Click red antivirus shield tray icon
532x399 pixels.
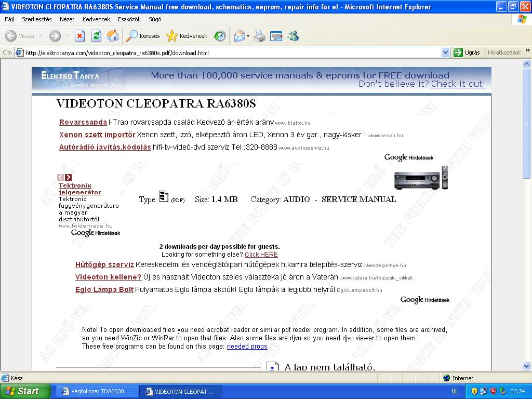pyautogui.click(x=493, y=391)
